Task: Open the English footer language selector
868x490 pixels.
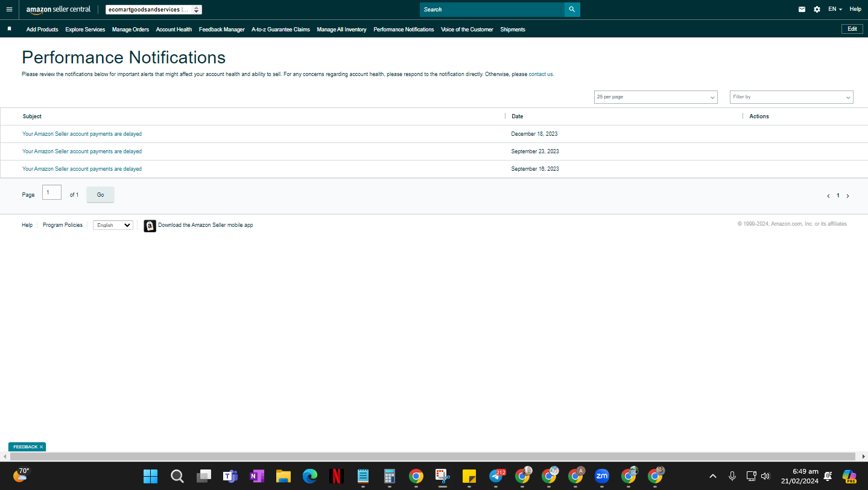Action: [113, 225]
